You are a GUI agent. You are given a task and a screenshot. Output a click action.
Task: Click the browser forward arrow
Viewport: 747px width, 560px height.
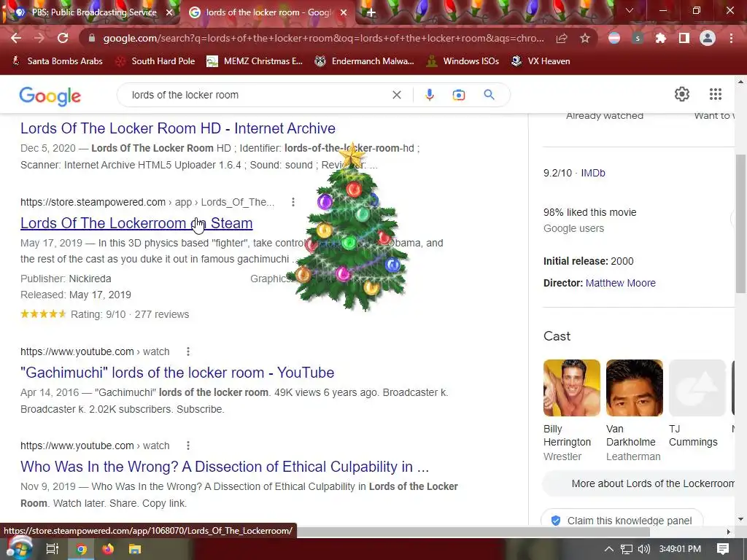(39, 38)
